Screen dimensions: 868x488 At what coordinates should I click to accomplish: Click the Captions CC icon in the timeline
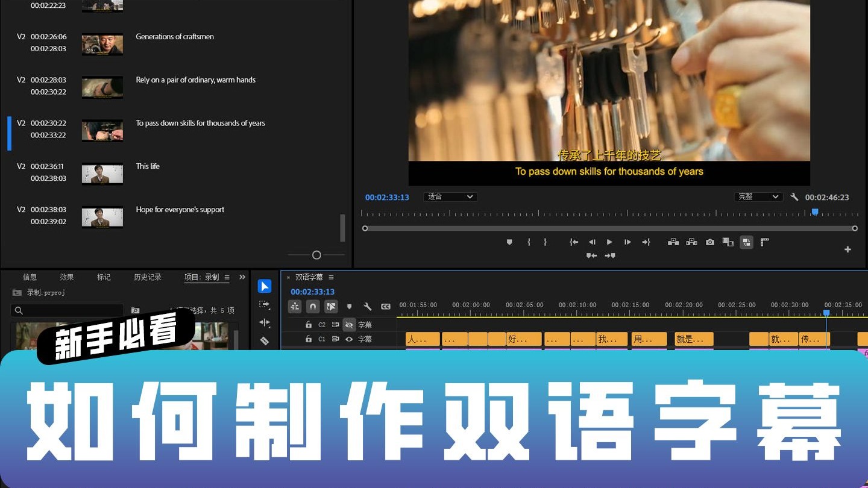[386, 306]
